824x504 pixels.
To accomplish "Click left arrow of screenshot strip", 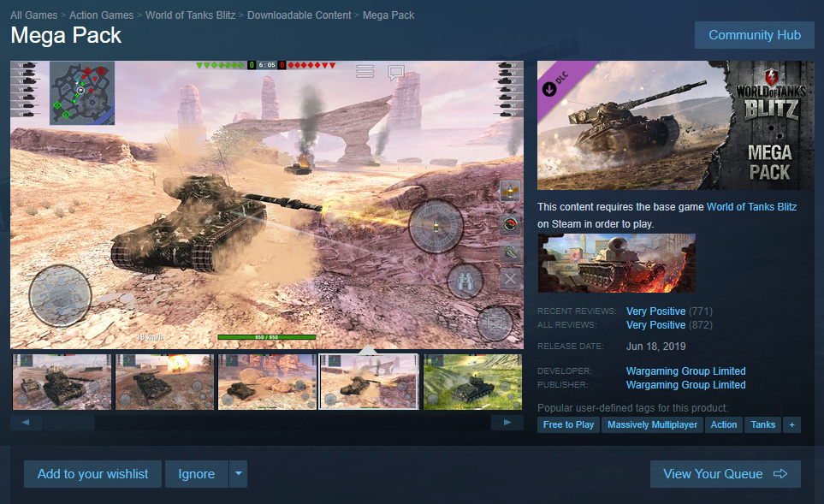I will 26,423.
